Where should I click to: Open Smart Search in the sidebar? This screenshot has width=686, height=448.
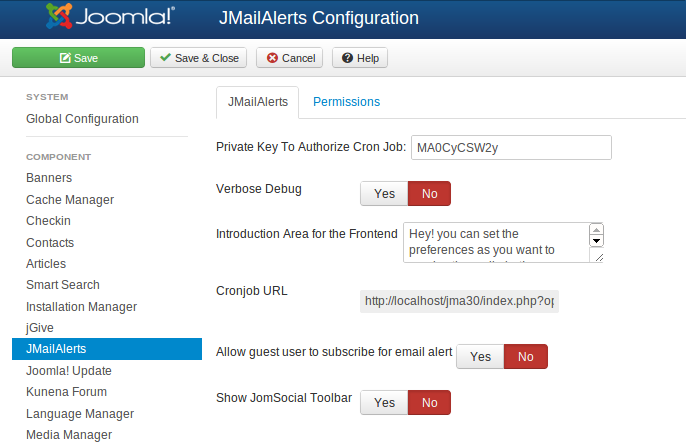click(63, 285)
